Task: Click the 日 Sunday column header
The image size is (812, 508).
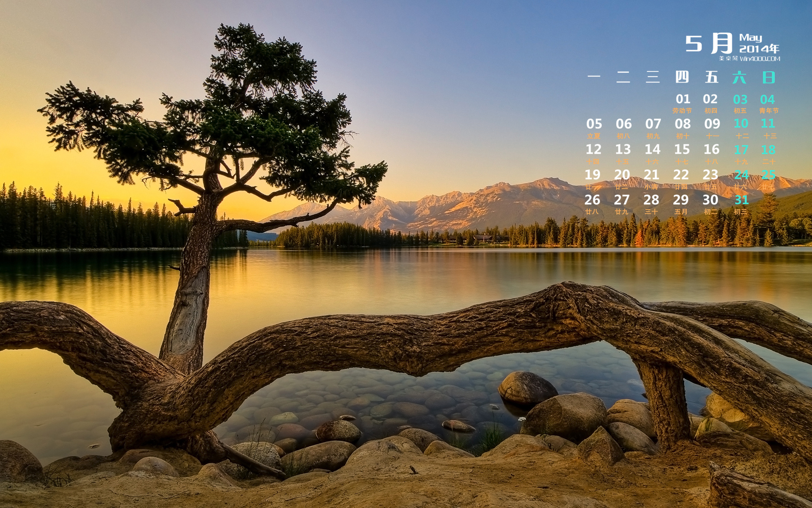Action: pos(768,77)
